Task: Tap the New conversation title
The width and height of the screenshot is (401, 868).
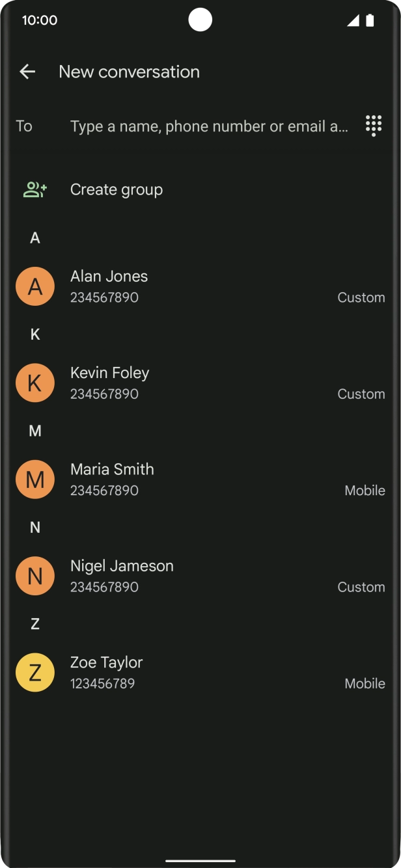Action: 129,72
